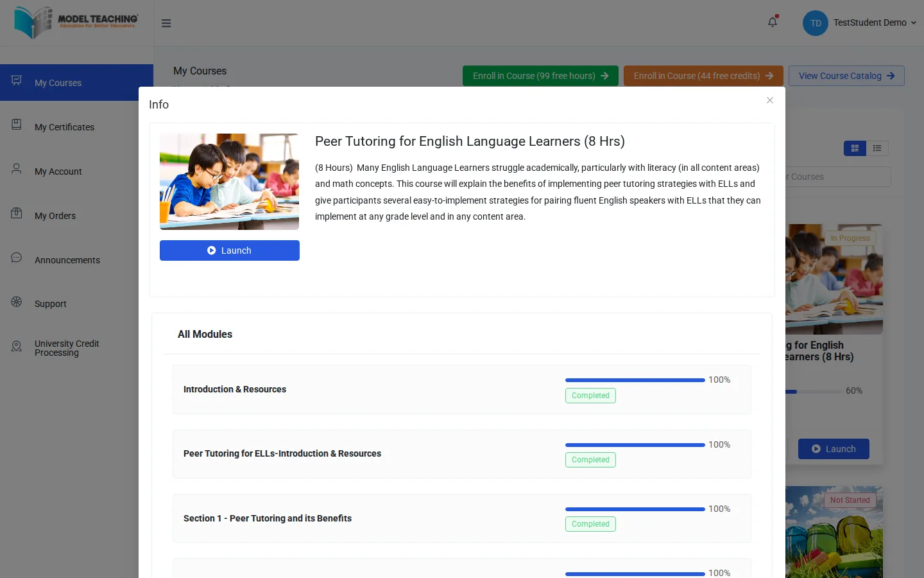Expand the TestStudent Demo account dropdown

pos(875,22)
